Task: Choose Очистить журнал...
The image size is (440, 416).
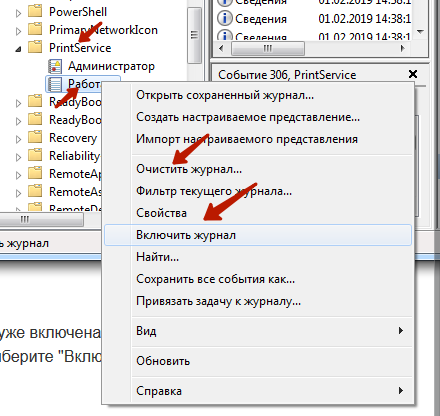Action: [258, 169]
